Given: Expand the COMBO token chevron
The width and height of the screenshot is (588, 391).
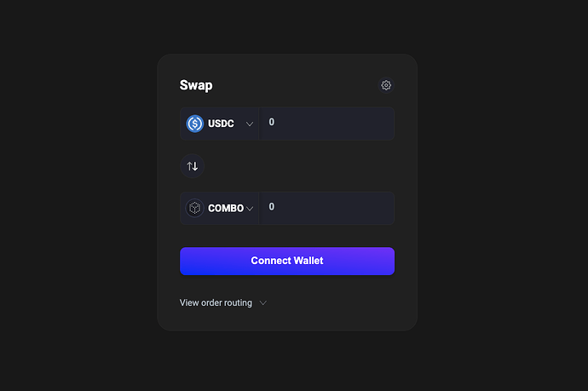Looking at the screenshot, I should click(x=250, y=209).
